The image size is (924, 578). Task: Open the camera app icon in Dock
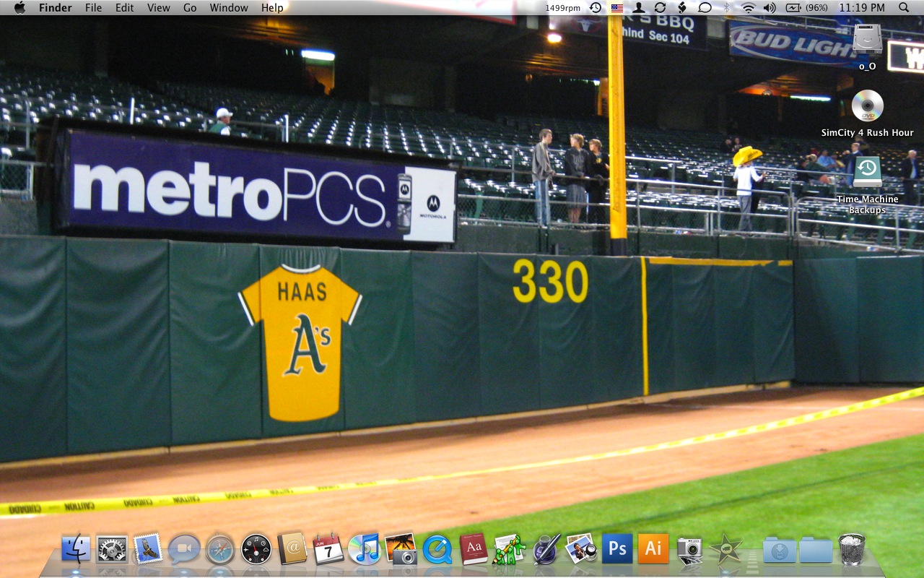coord(689,549)
